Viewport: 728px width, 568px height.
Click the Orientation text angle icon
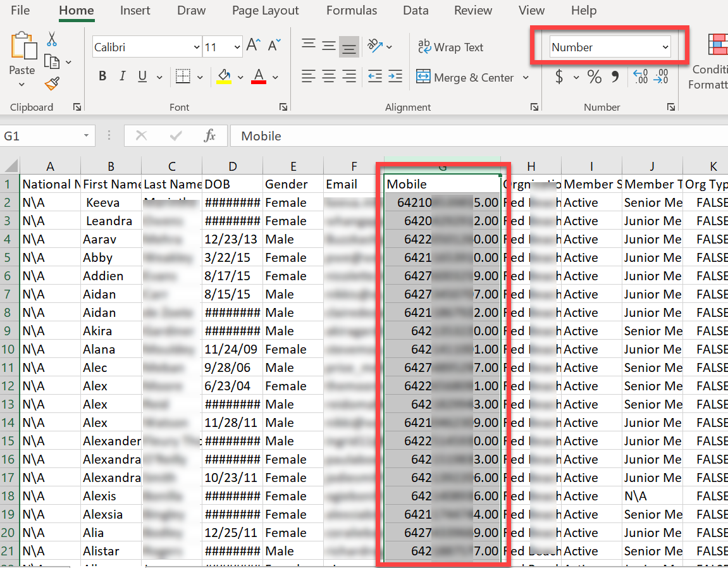375,46
